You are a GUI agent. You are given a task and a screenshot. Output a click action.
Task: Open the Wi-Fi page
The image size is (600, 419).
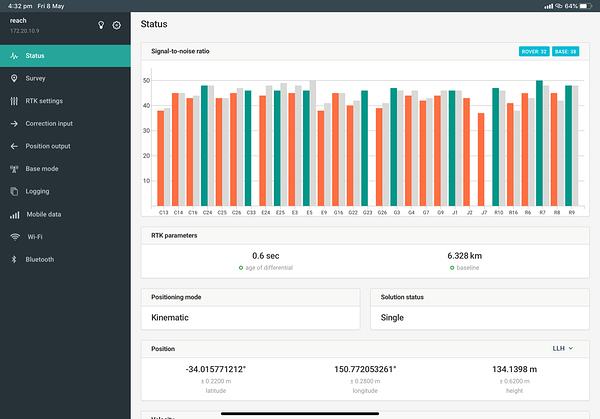pyautogui.click(x=65, y=237)
